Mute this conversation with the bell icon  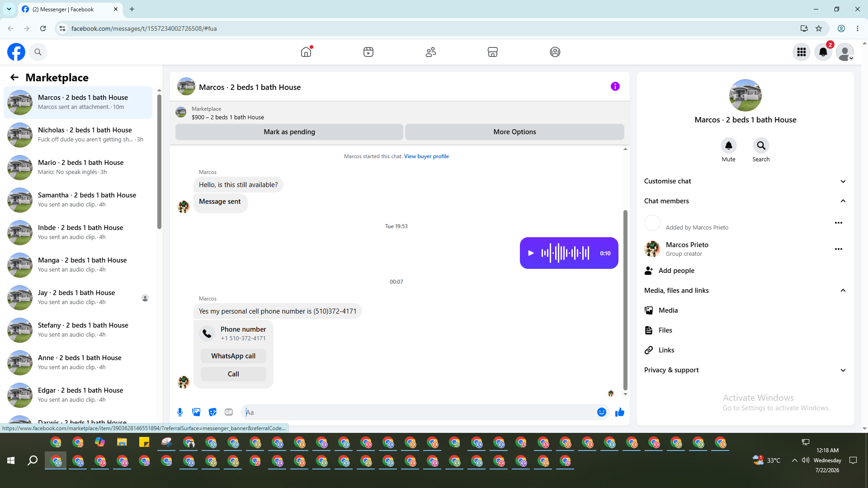pos(729,145)
